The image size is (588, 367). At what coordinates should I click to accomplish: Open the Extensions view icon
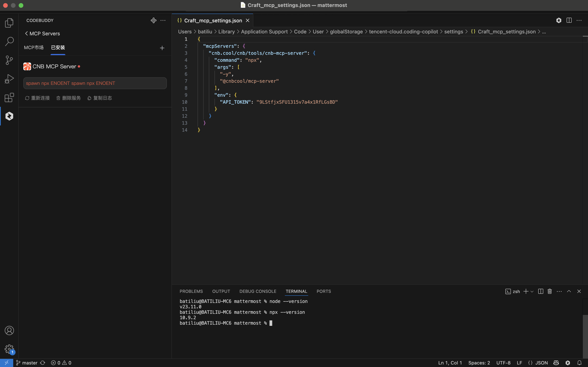(x=9, y=97)
